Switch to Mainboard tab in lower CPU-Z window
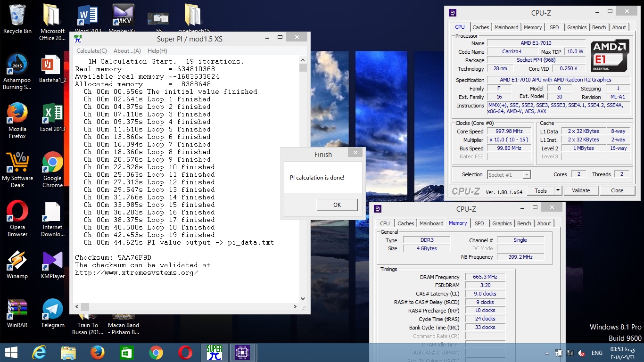 coord(431,223)
